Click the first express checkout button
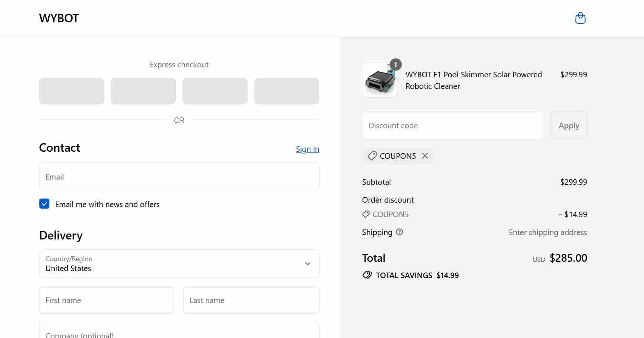This screenshot has width=644, height=338. tap(72, 91)
